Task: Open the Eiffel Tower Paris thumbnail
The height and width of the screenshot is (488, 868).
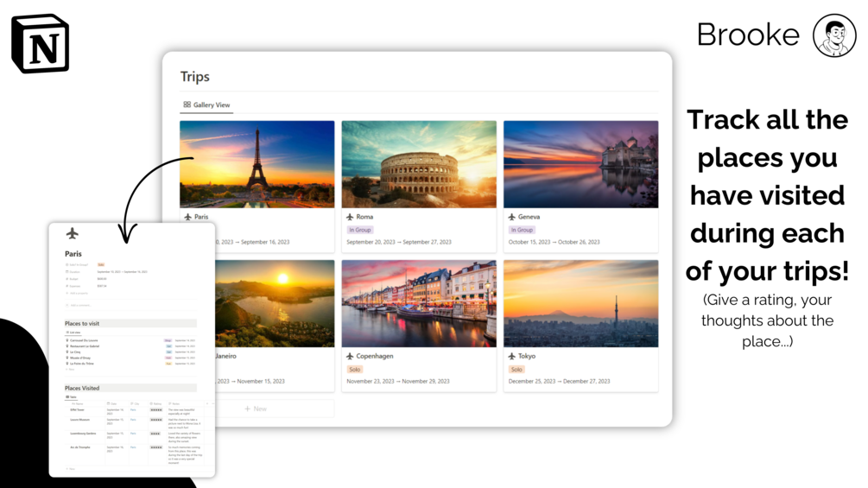Action: [x=257, y=164]
